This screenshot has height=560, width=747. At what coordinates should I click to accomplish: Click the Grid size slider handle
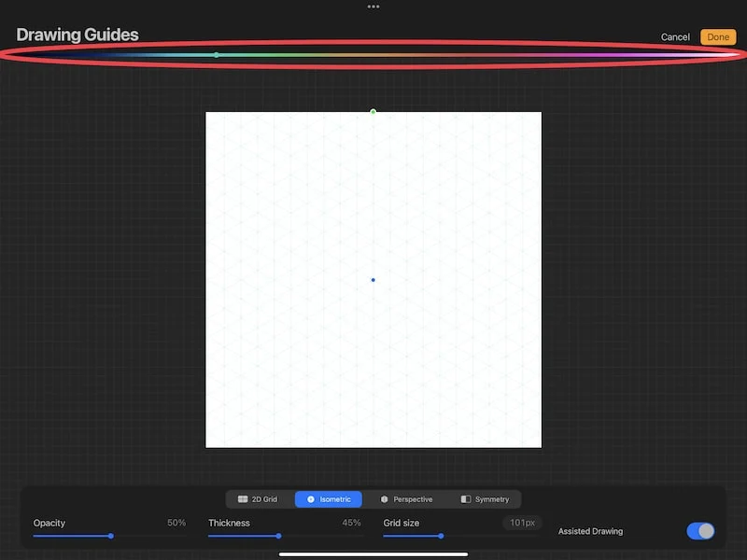point(441,536)
